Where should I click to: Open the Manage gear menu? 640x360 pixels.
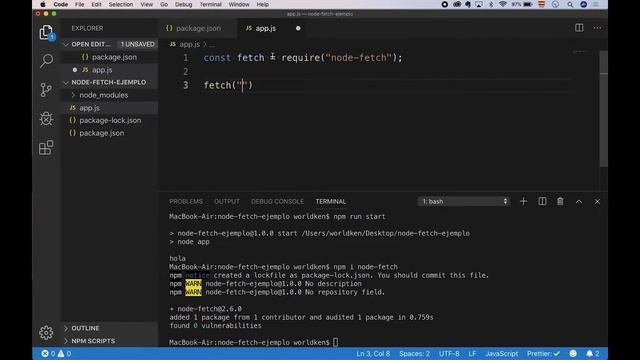(x=46, y=333)
